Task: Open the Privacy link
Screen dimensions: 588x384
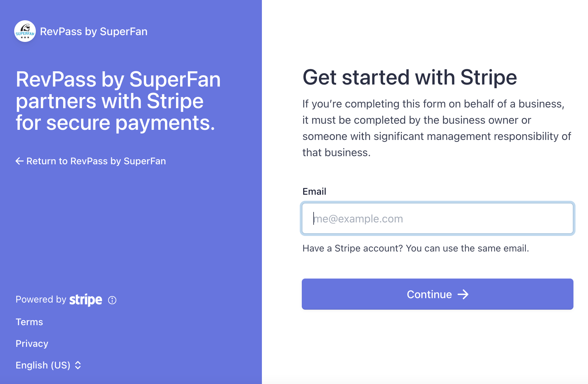Action: click(x=32, y=343)
